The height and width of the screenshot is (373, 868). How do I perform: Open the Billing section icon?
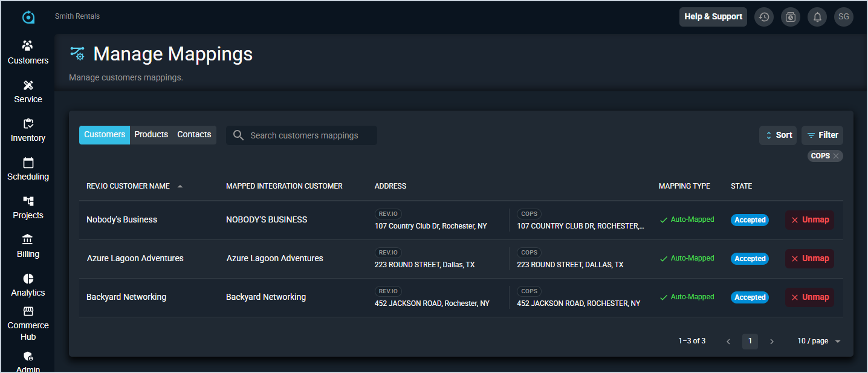(x=28, y=240)
